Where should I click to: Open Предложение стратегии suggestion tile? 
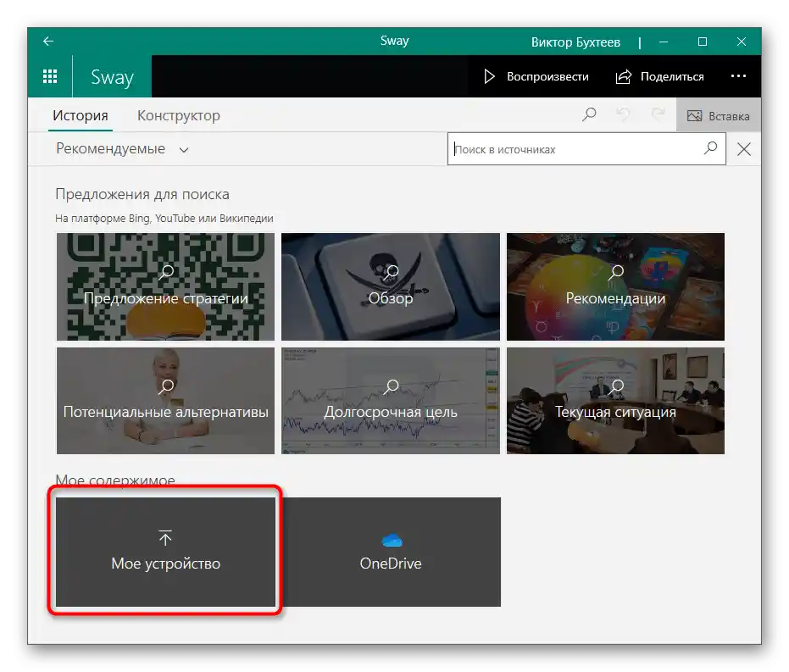tap(165, 286)
